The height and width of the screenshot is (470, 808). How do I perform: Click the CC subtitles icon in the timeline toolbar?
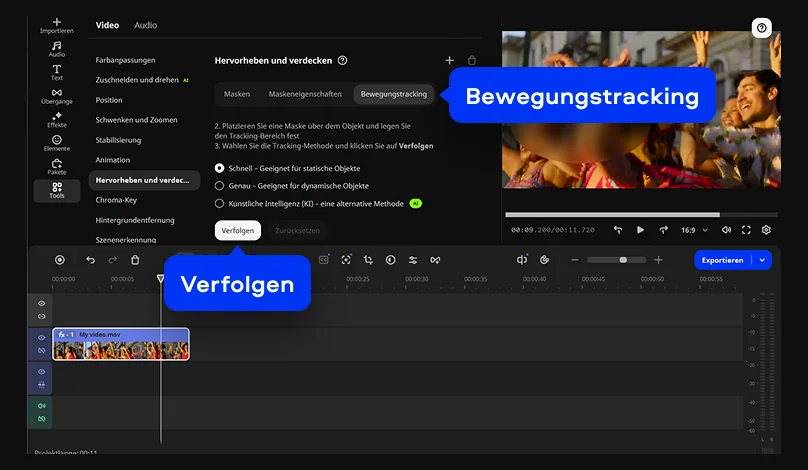pyautogui.click(x=324, y=260)
